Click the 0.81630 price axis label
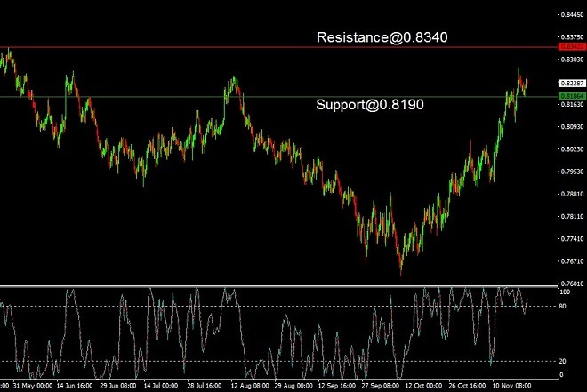Viewport: 587px width, 392px height. (x=572, y=104)
